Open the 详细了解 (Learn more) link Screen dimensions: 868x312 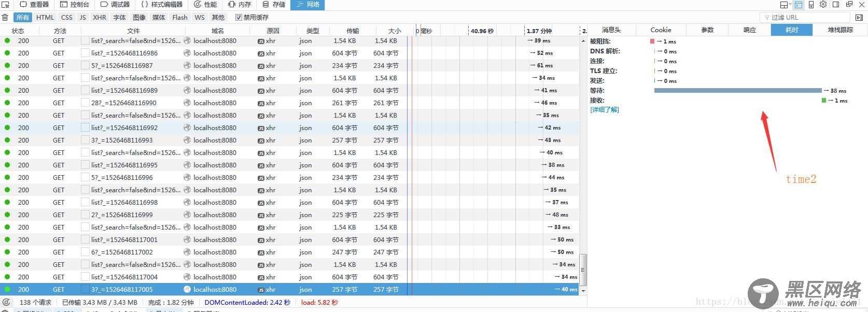pos(605,110)
